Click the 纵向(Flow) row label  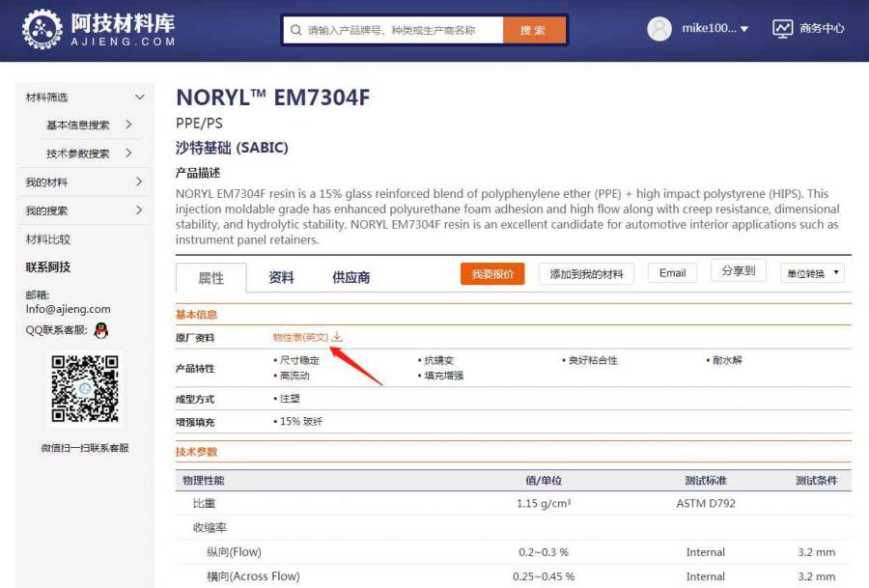(234, 552)
